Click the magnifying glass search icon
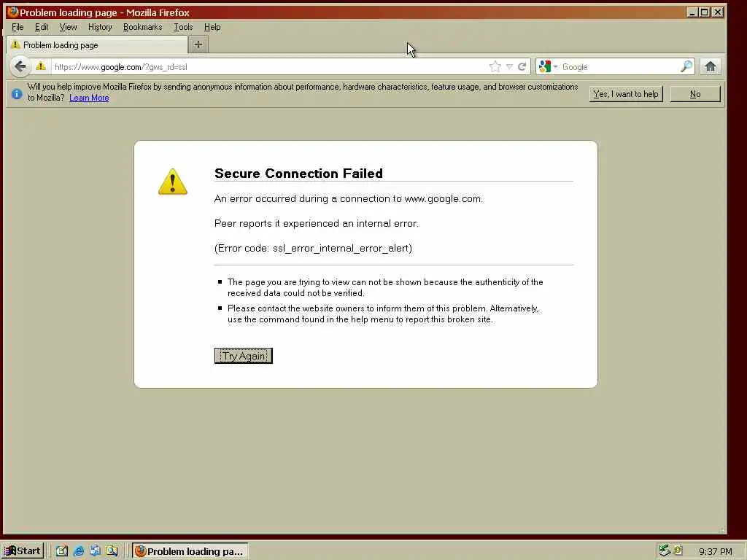Screen dimensions: 747x560 [x=686, y=66]
